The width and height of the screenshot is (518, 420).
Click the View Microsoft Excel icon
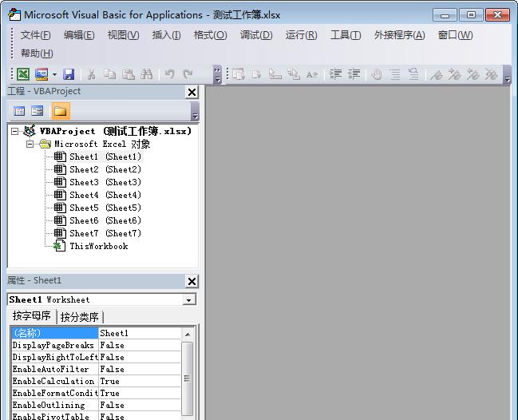(x=23, y=74)
